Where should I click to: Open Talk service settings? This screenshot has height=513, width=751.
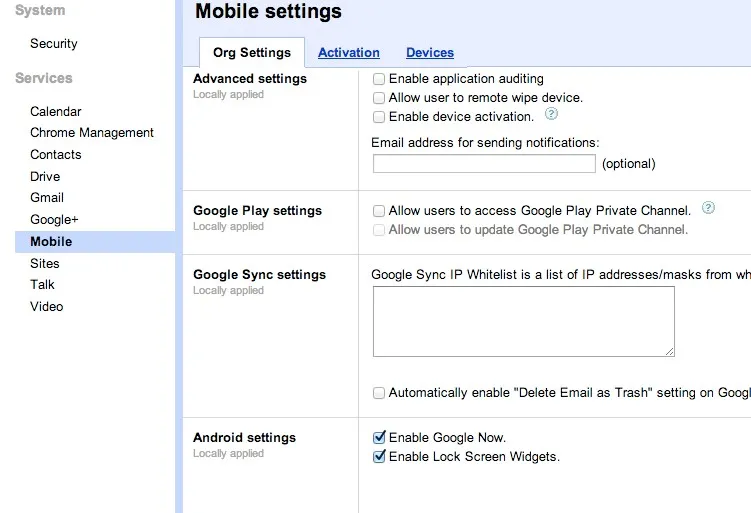click(42, 285)
